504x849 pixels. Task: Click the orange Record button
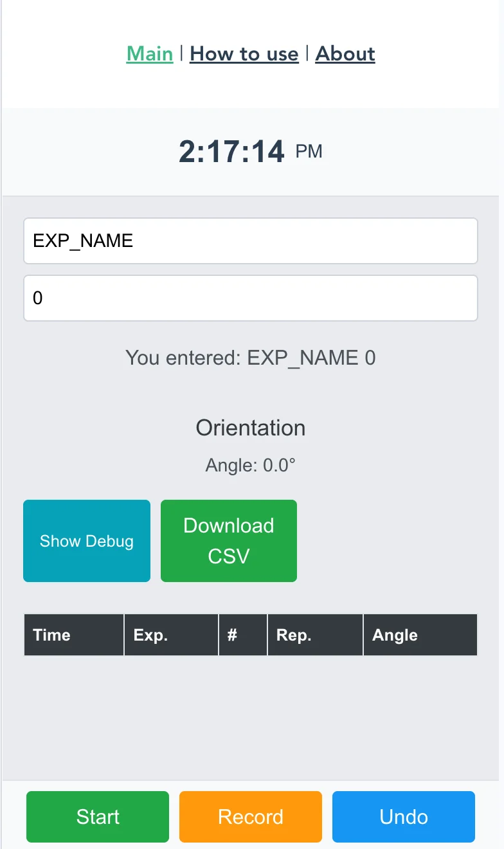(251, 817)
